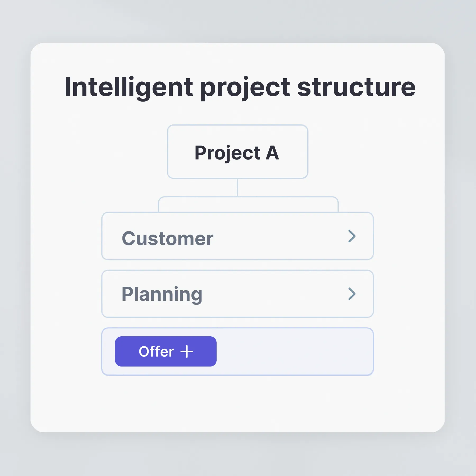The width and height of the screenshot is (476, 476).
Task: Click the horizontal bracket connector line
Action: point(248,197)
